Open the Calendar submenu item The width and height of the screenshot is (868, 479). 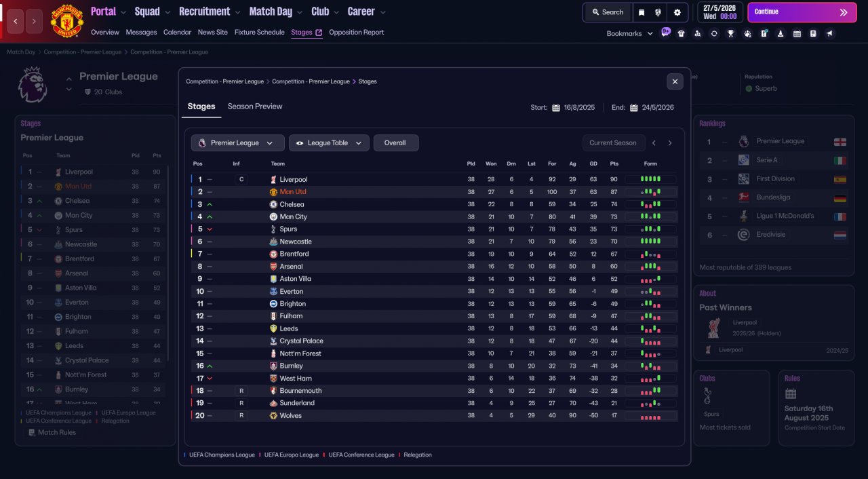(177, 32)
